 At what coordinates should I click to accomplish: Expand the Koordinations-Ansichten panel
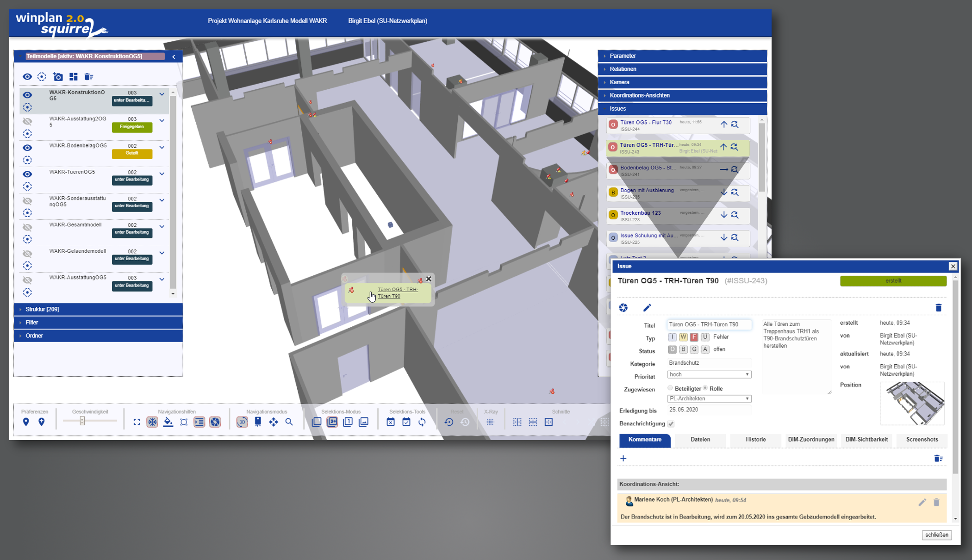click(x=683, y=95)
